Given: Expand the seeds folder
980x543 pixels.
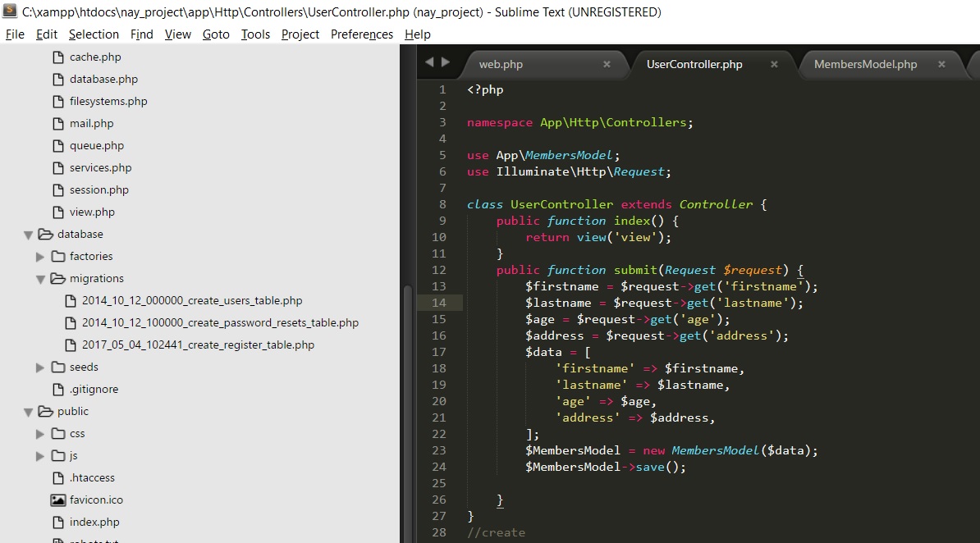Looking at the screenshot, I should pyautogui.click(x=40, y=367).
